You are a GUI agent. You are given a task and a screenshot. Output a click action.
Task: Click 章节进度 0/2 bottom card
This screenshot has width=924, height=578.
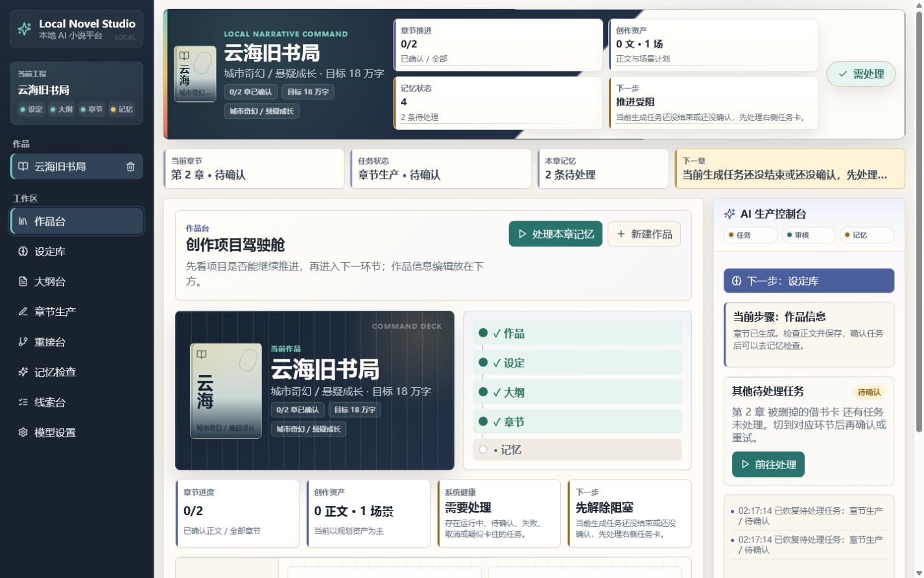[237, 513]
